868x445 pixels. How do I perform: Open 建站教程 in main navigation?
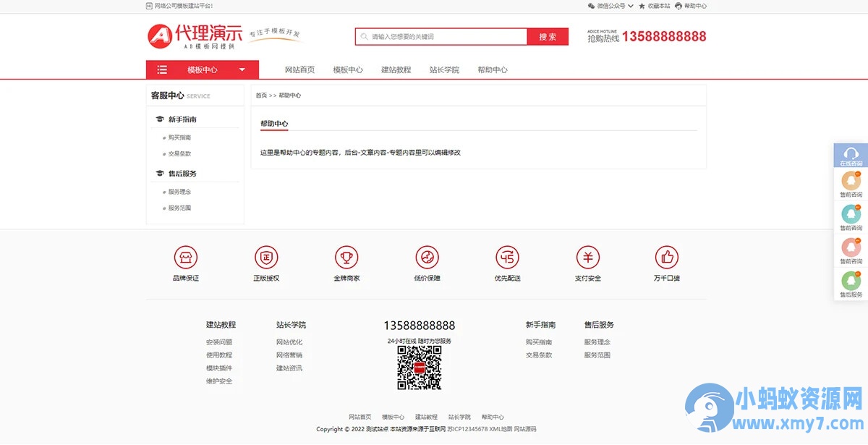coord(396,70)
